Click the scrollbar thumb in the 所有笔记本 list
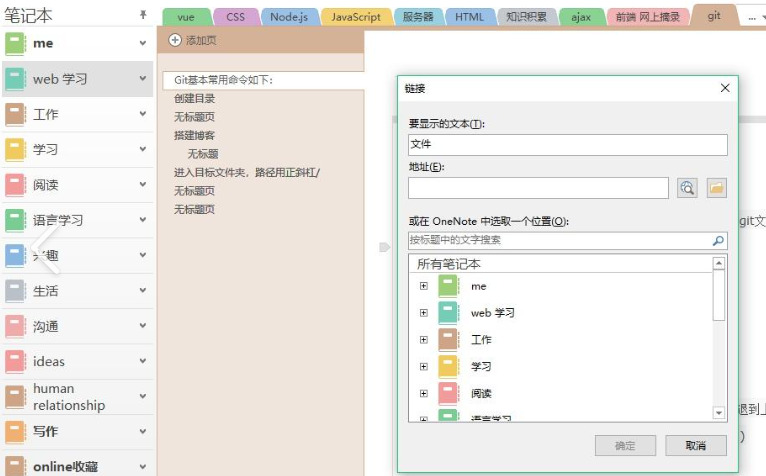Image resolution: width=766 pixels, height=476 pixels. [x=718, y=296]
